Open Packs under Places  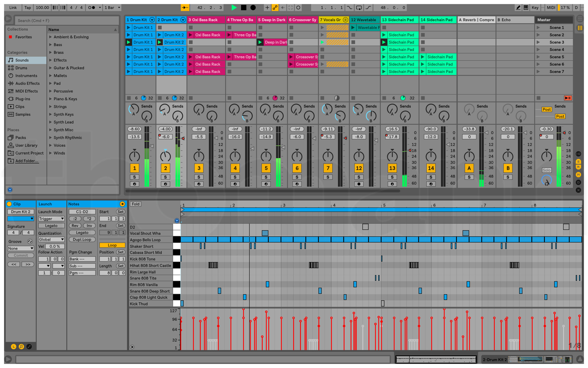[x=20, y=138]
